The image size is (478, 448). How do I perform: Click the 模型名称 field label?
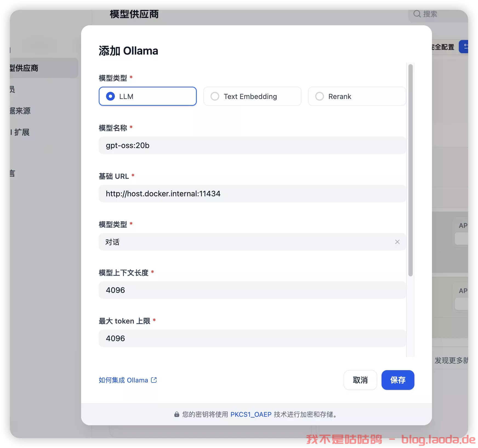point(113,128)
